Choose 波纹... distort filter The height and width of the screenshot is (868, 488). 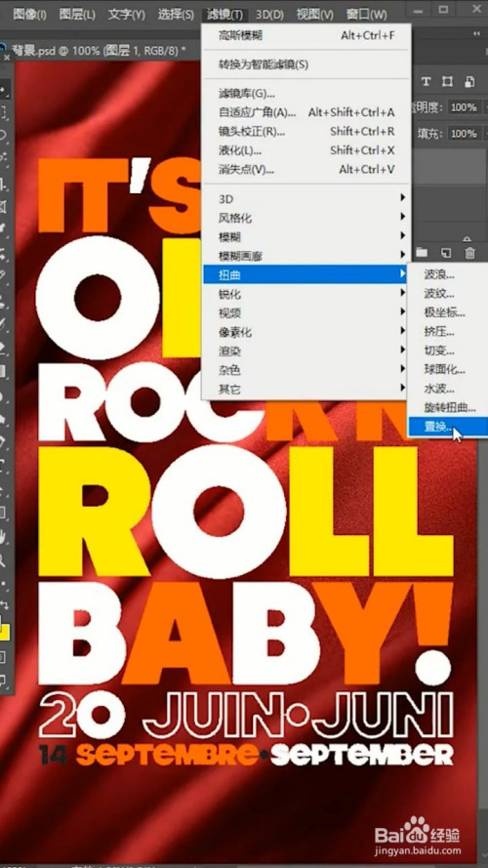click(448, 293)
